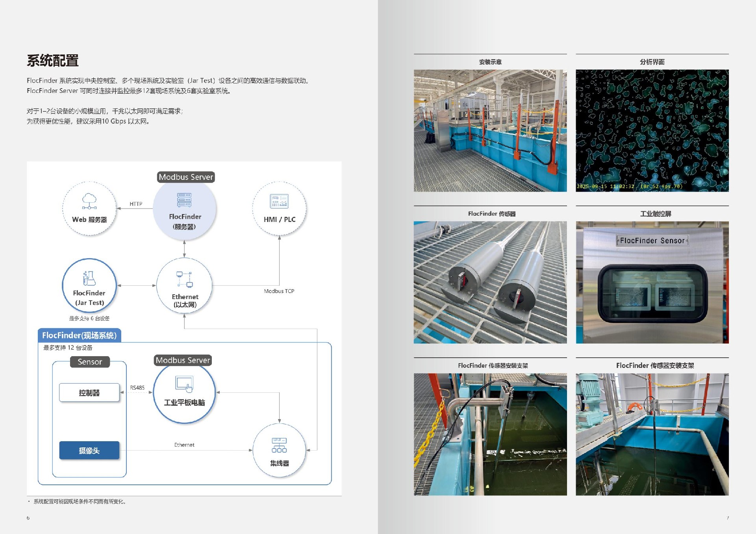The height and width of the screenshot is (534, 756).
Task: Click the 系统配置 page heading
Action: (53, 61)
